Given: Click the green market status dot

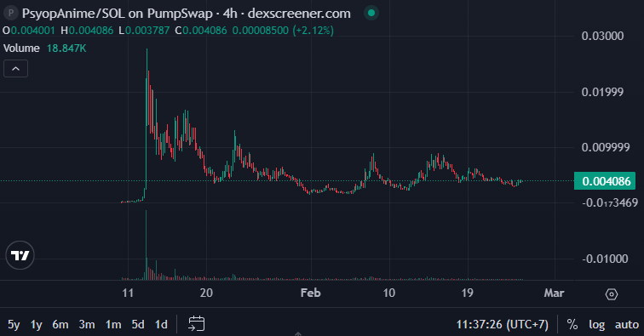Looking at the screenshot, I should [x=371, y=13].
